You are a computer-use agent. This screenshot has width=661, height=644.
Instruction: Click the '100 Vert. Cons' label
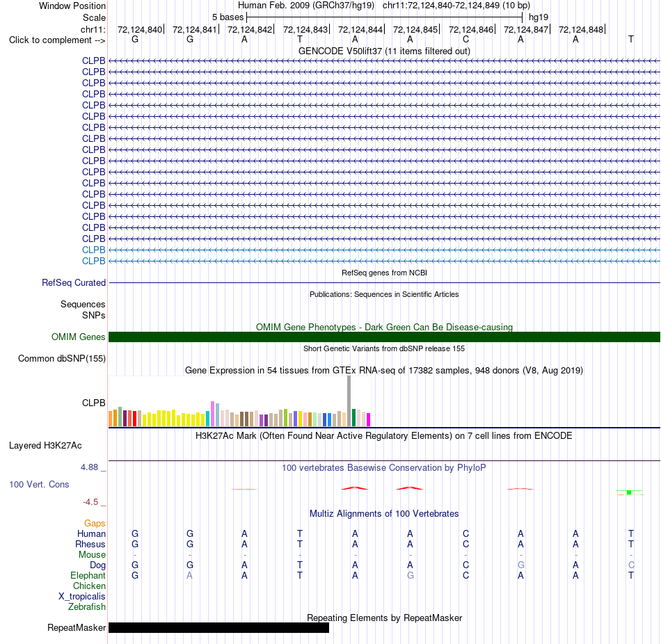(x=39, y=485)
